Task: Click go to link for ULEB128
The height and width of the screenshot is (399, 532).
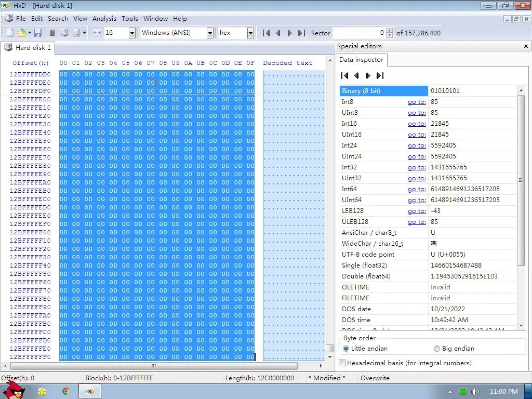Action: tap(417, 221)
